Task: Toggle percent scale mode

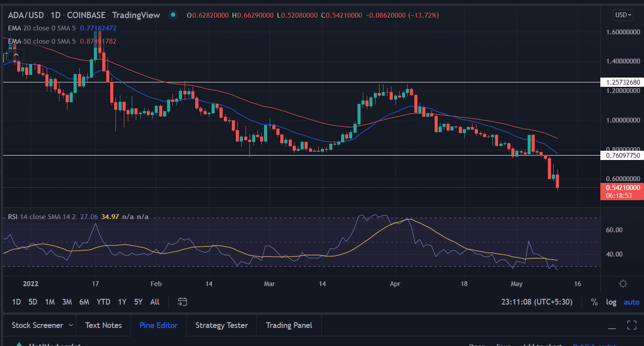Action: click(594, 302)
